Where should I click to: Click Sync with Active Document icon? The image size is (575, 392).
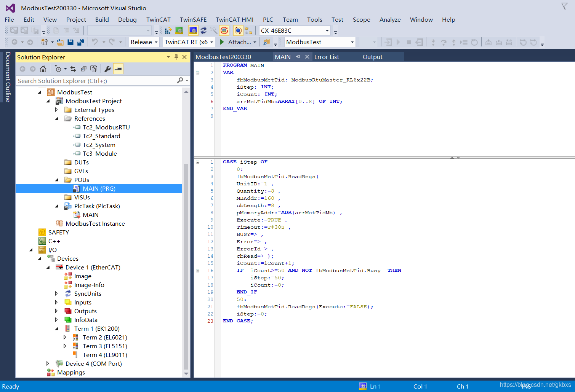pyautogui.click(x=73, y=69)
